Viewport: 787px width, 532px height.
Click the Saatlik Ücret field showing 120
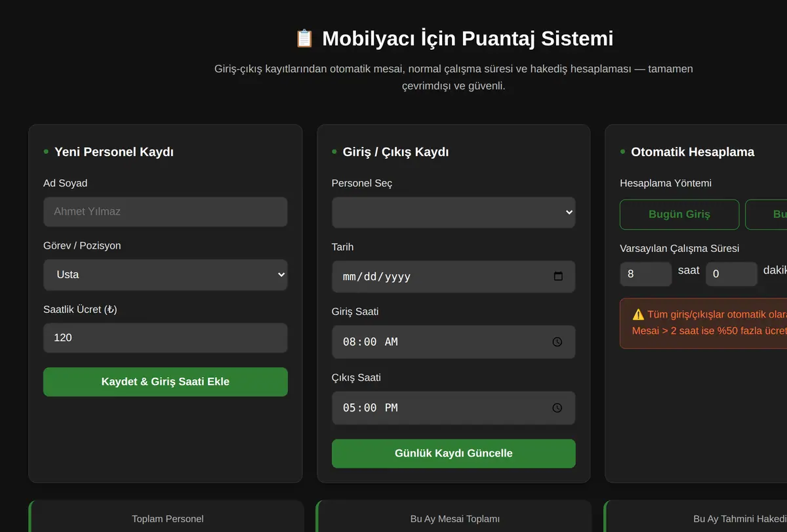(165, 338)
